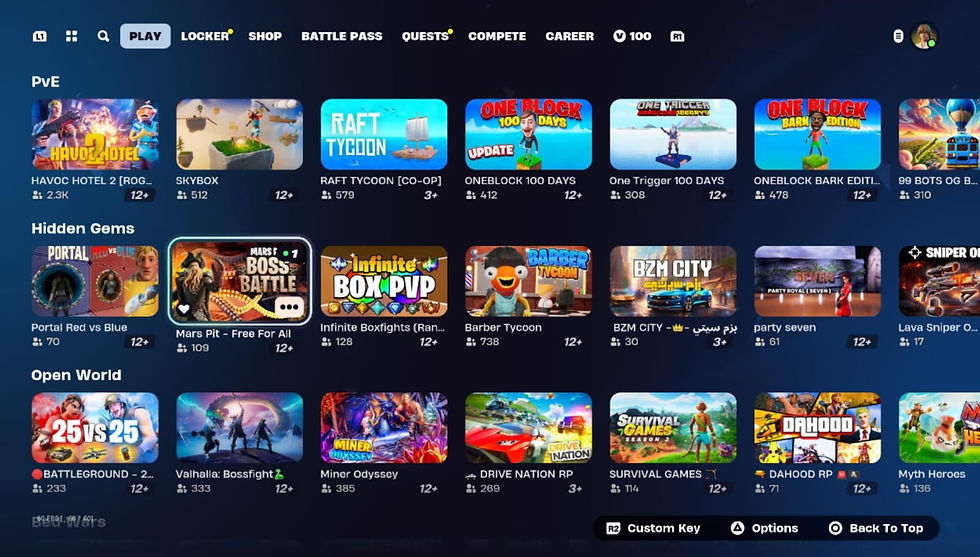Open the BATTLE PASS tab
The width and height of the screenshot is (980, 557).
point(342,36)
